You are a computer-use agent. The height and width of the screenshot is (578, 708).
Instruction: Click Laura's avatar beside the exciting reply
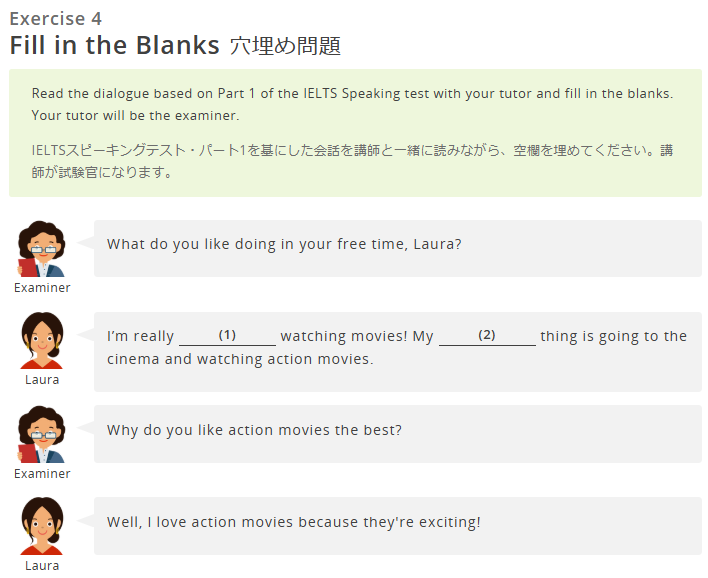tap(42, 526)
